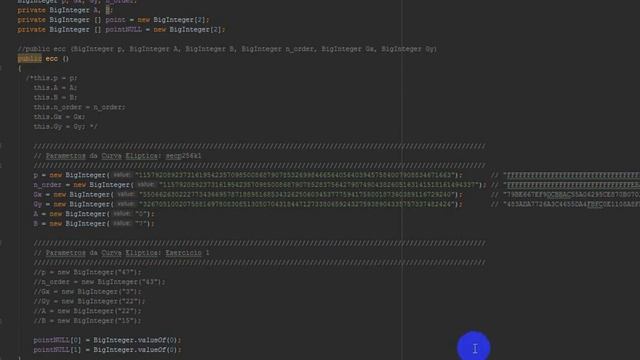
Task: Click the 'ecc ()' constructor name
Action: [57, 59]
